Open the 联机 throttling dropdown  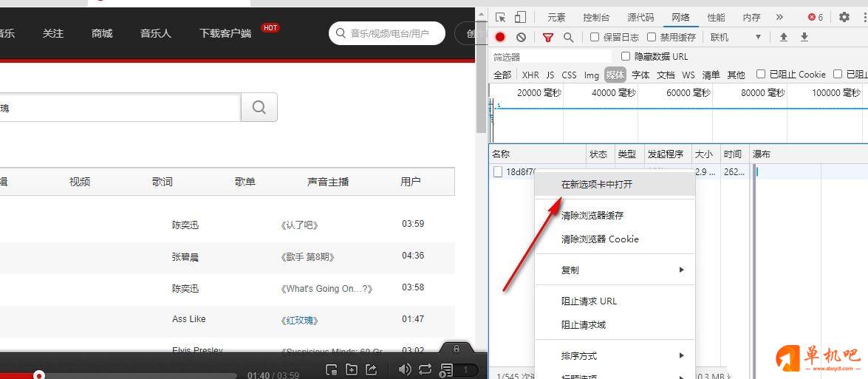[736, 37]
